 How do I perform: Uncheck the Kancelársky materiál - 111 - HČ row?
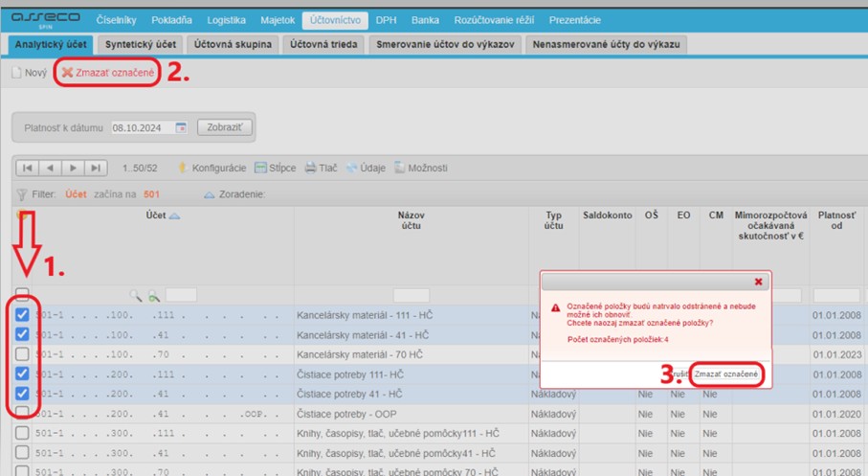click(x=22, y=313)
